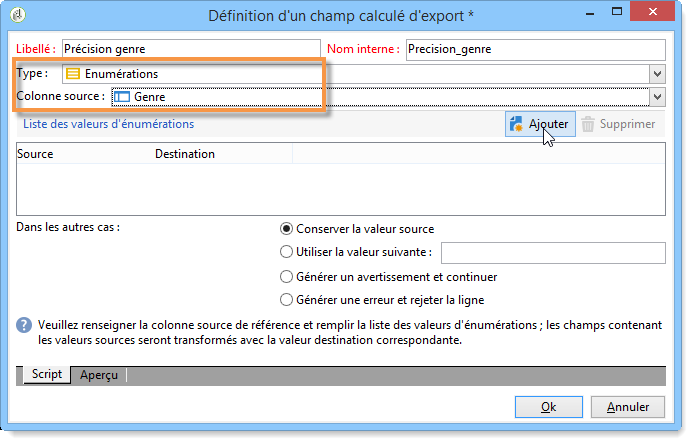The width and height of the screenshot is (693, 445).
Task: Click the Annuler button
Action: [x=628, y=407]
